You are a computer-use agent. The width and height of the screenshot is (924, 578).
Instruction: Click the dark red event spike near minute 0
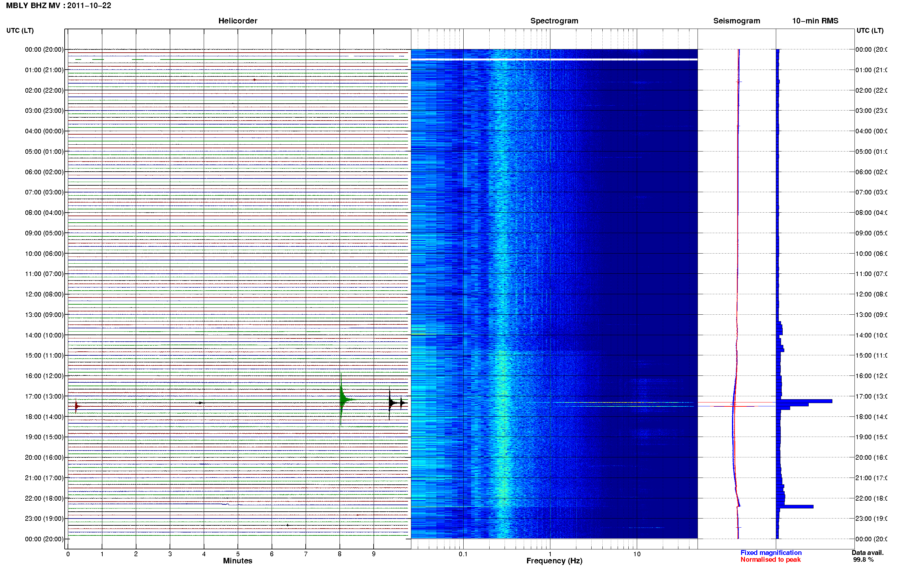[76, 406]
